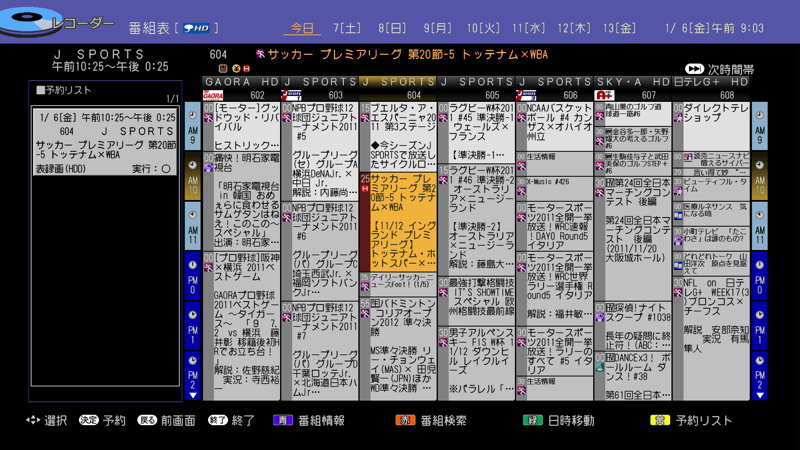800x450 pixels.
Task: Select the 10[火] date tab
Action: 484,27
